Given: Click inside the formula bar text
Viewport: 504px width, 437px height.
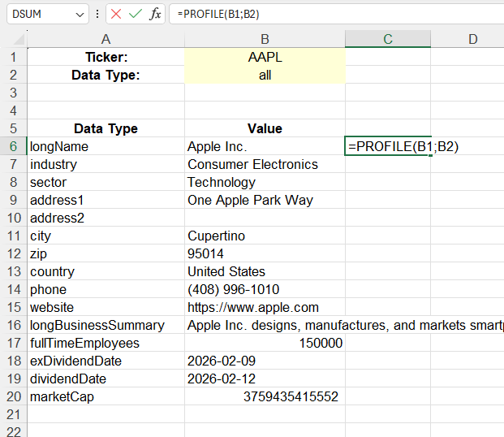Looking at the screenshot, I should click(325, 15).
